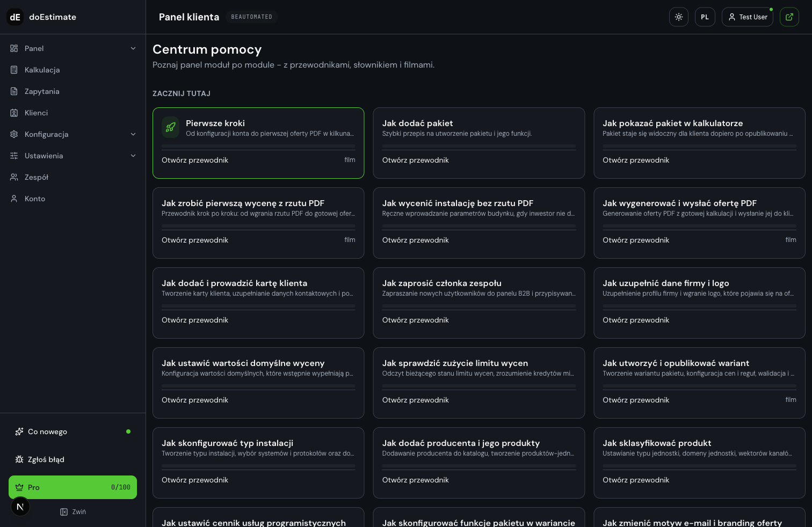Click the Jak sprawdzić zużycie limitu wycen card
This screenshot has height=527, width=812.
[x=479, y=383]
